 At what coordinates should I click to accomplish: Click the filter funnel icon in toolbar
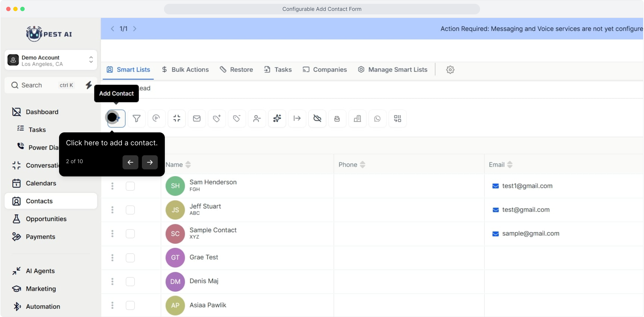[136, 119]
